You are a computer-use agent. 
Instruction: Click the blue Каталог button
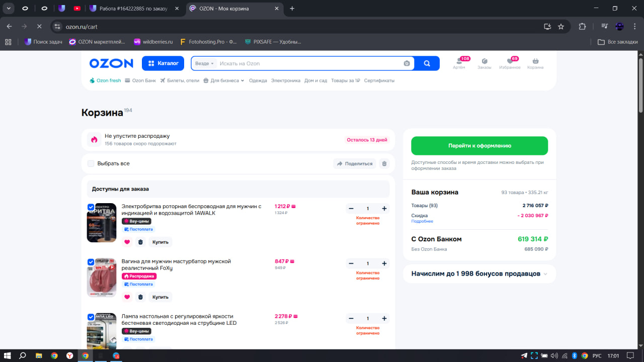click(x=163, y=63)
